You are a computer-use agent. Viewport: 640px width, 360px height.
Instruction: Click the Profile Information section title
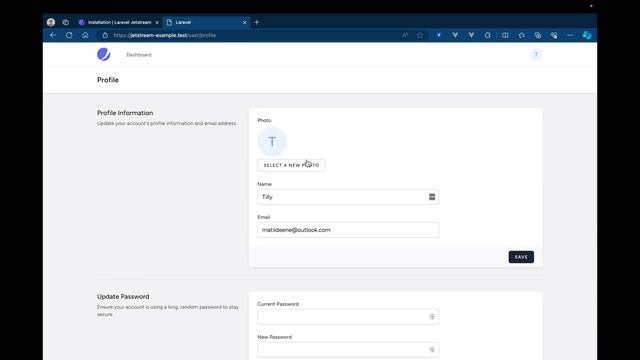(x=125, y=113)
